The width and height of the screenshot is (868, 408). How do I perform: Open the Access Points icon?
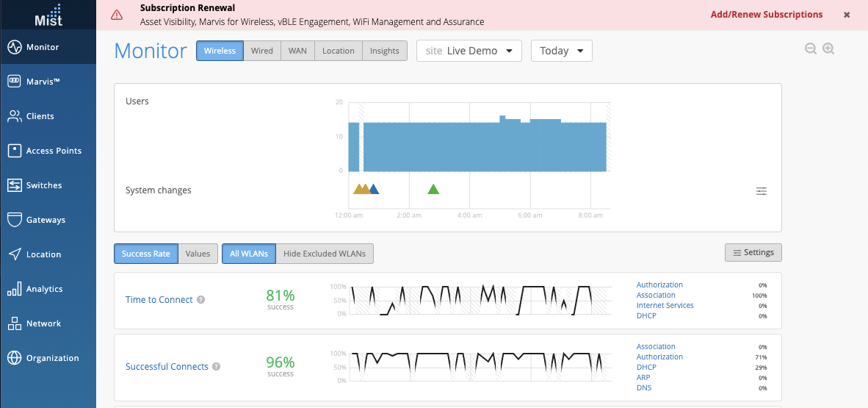[14, 151]
